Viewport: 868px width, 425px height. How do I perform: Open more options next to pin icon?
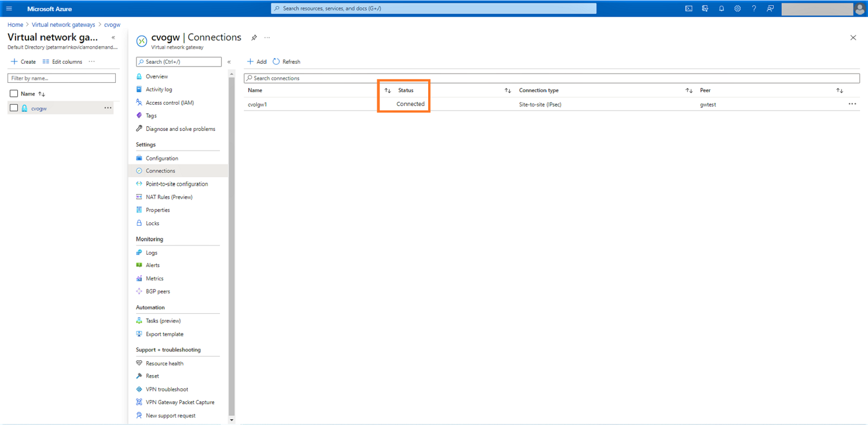click(267, 38)
